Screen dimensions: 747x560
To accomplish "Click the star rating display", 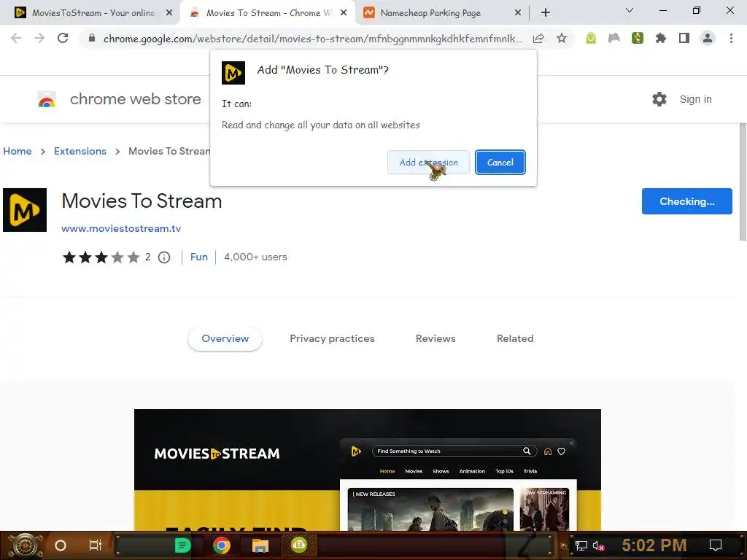I will click(101, 257).
